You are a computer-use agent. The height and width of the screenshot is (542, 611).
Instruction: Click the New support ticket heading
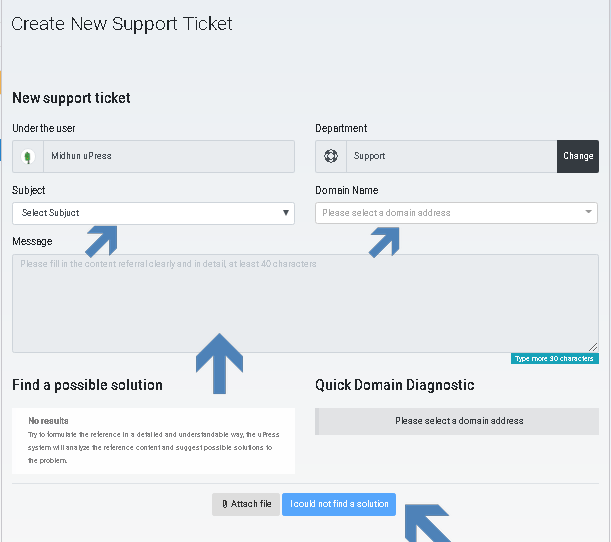click(x=71, y=98)
